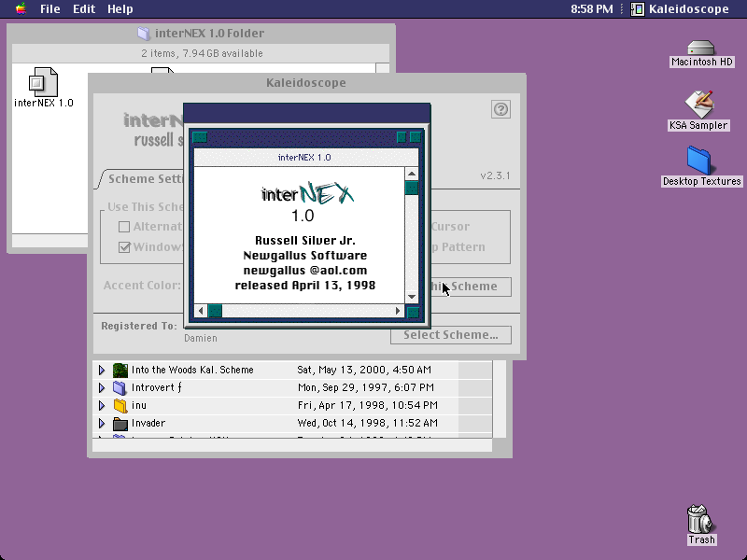Open the Kaleidoscope application menu

pos(680,8)
